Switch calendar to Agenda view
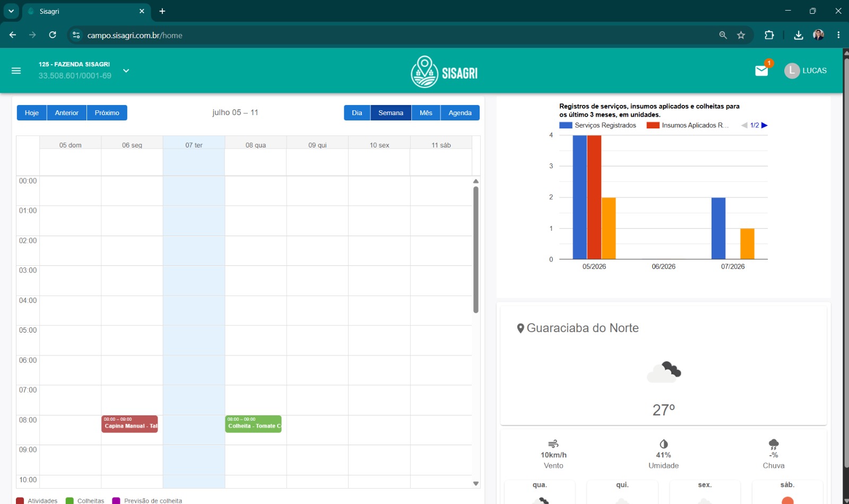Viewport: 849px width, 504px height. (x=460, y=113)
